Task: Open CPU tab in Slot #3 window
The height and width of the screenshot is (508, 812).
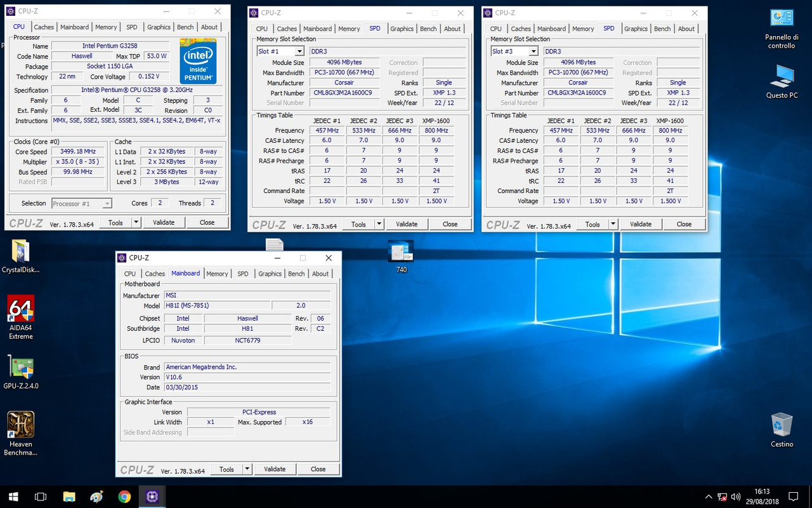Action: [496, 29]
